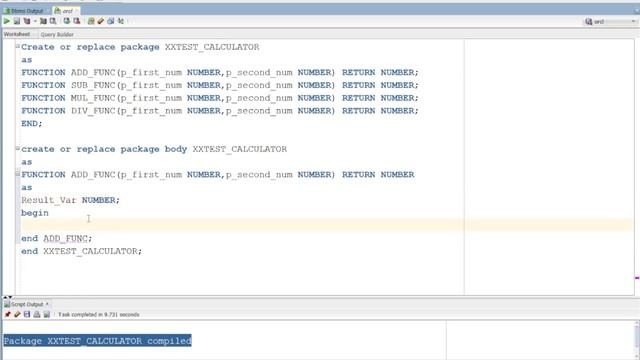Click the down arrow on the output panel splitter

coord(10,297)
